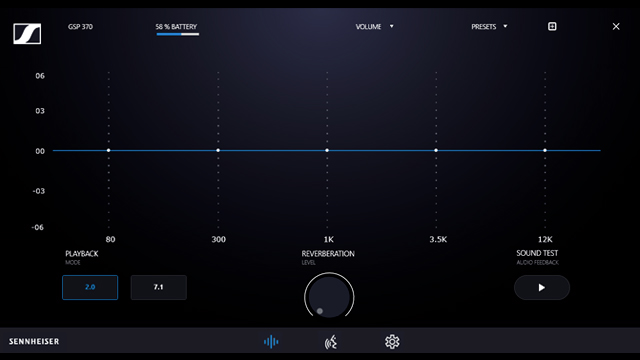This screenshot has width=640, height=360.
Task: Click the 12K frequency label
Action: point(545,239)
